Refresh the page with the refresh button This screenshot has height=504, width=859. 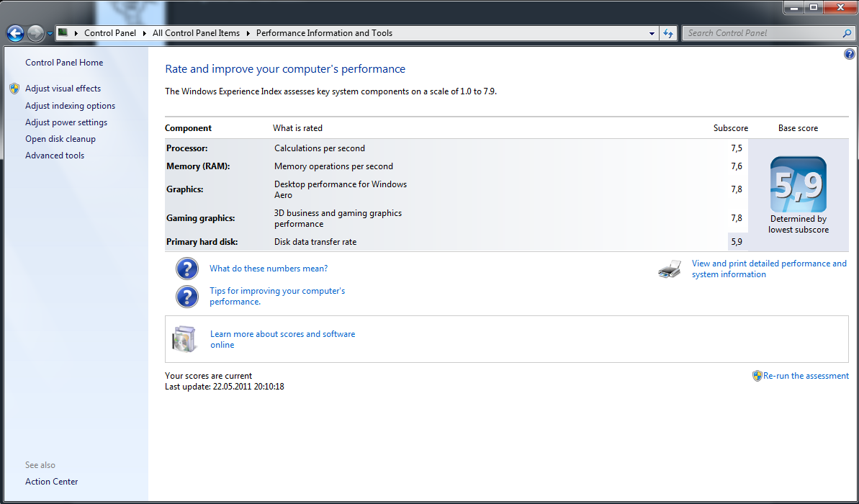pos(668,33)
